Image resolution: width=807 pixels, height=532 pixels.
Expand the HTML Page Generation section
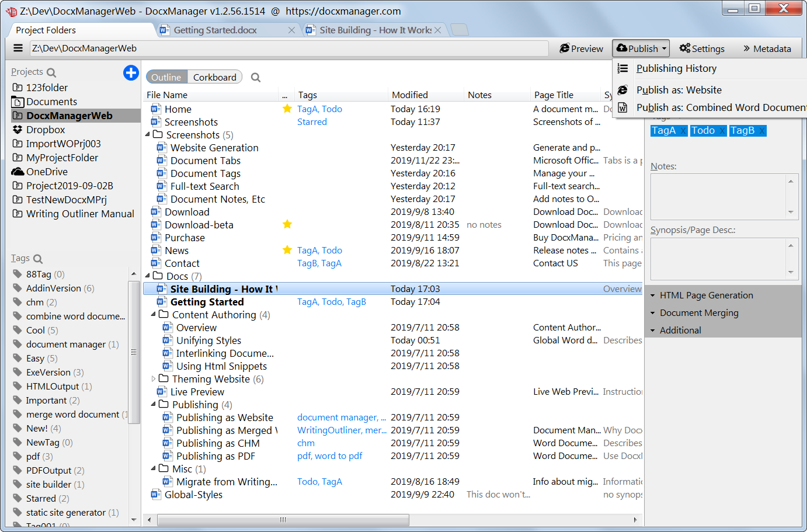(x=652, y=295)
